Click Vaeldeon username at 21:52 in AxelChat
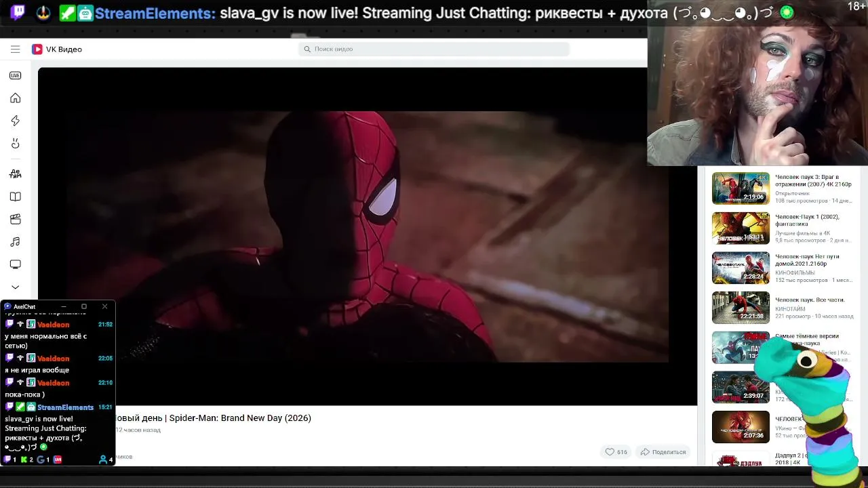Screen dimensions: 868x488 click(x=53, y=325)
